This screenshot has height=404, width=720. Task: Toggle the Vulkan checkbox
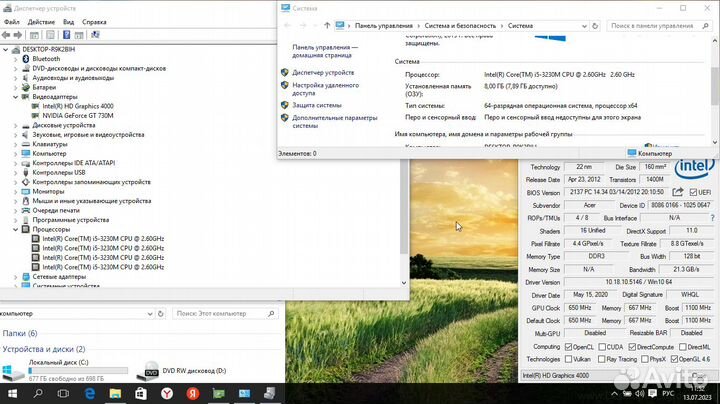(x=568, y=359)
